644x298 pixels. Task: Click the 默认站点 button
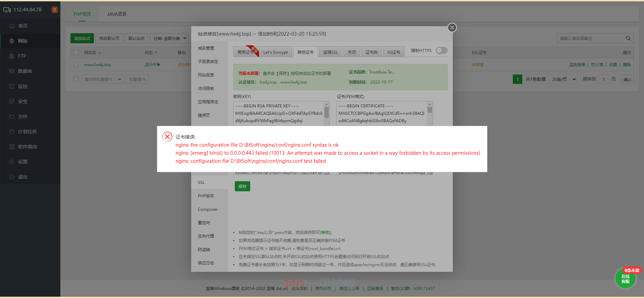click(137, 38)
